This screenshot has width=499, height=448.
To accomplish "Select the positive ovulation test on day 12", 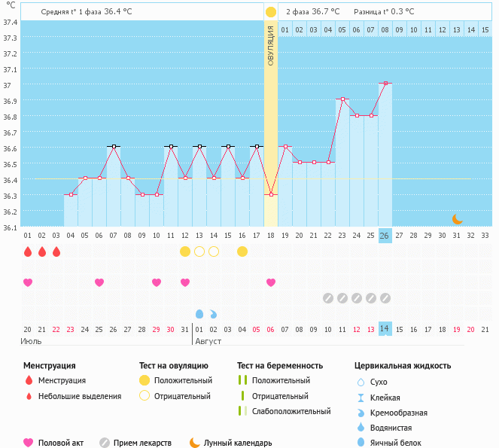I will tap(185, 251).
